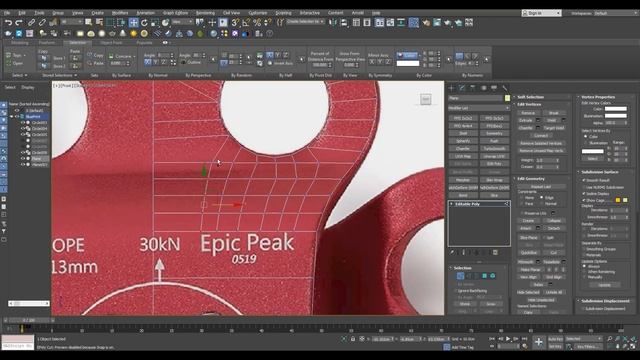640x360 pixels.
Task: Click the Configure Modifier Sets icon
Action: [x=495, y=253]
